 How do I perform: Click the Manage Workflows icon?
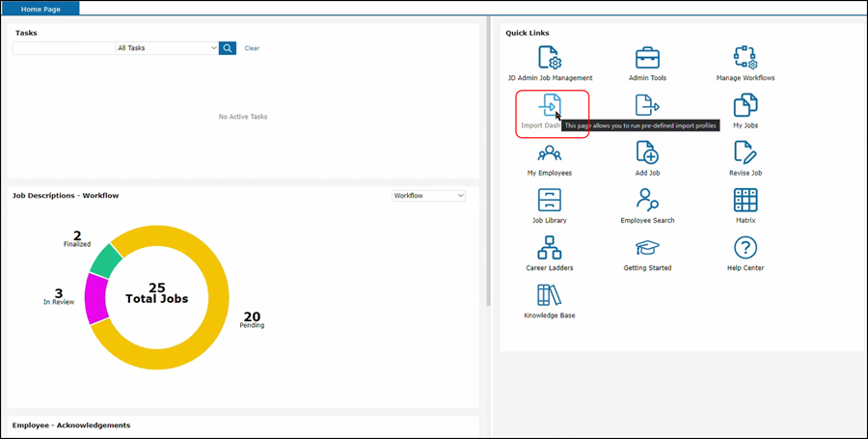(x=745, y=57)
